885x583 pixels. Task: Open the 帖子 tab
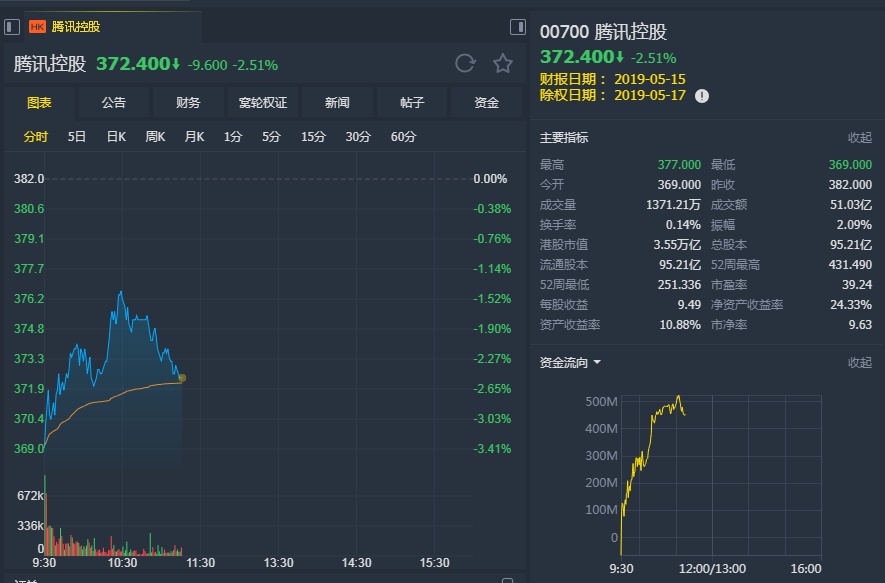click(x=411, y=103)
